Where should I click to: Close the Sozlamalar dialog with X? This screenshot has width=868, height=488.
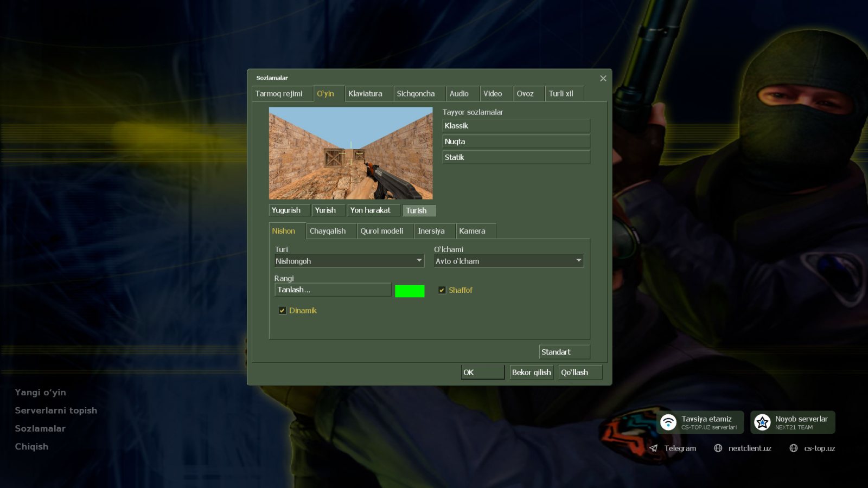[x=603, y=79]
